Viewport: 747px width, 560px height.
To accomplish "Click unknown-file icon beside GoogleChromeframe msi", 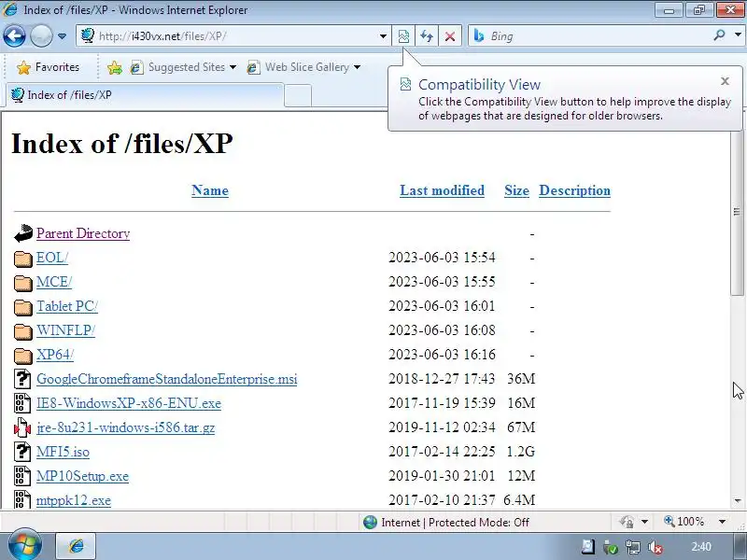I will point(22,379).
